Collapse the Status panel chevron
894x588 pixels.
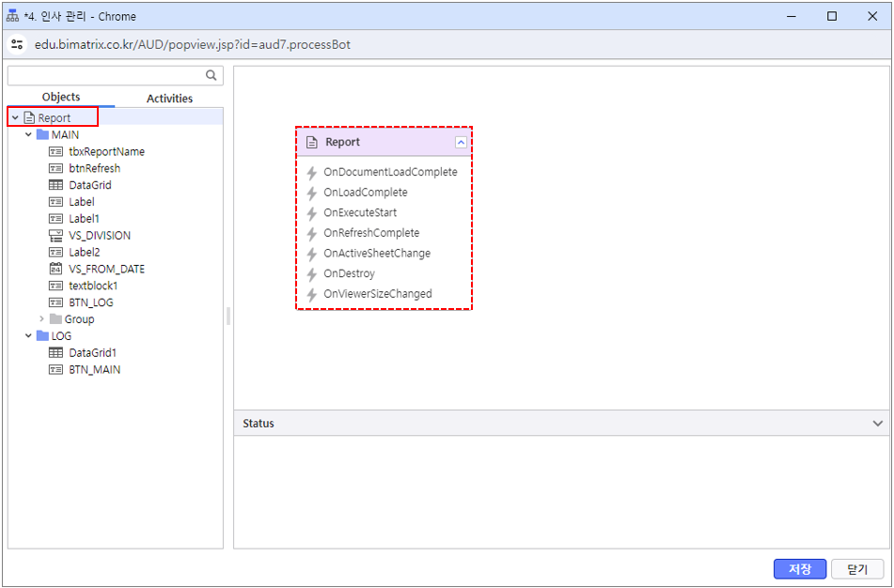coord(877,424)
